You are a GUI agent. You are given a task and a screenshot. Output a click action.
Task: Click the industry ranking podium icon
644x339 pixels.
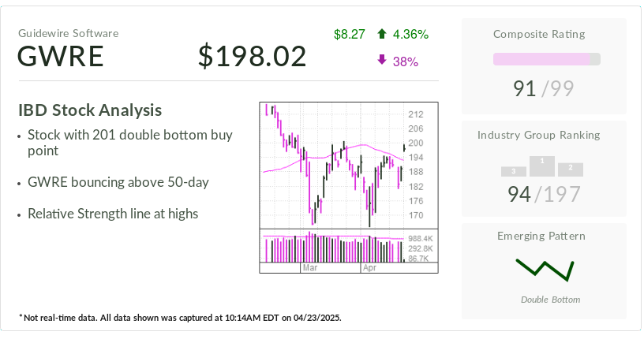542,166
